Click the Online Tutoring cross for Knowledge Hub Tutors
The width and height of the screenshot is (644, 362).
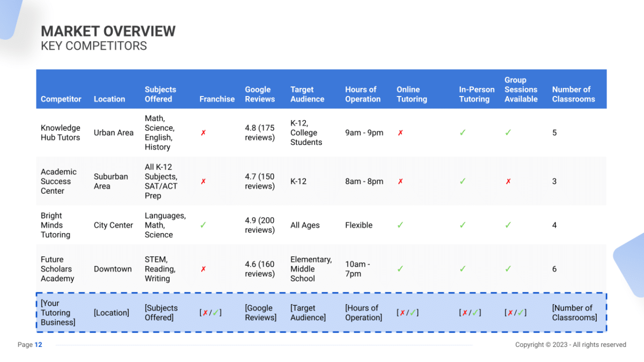click(x=400, y=133)
